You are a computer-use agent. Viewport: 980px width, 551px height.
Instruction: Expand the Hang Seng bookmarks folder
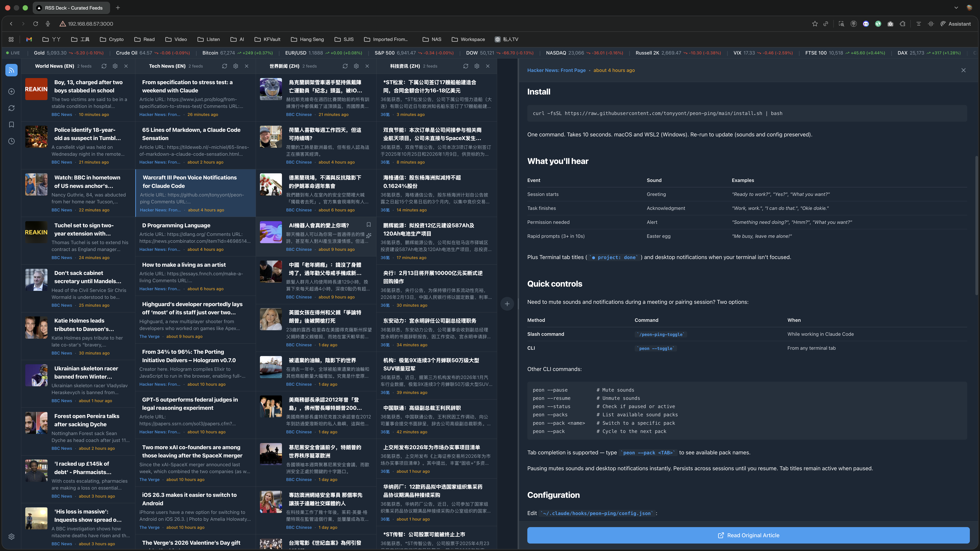coord(307,39)
